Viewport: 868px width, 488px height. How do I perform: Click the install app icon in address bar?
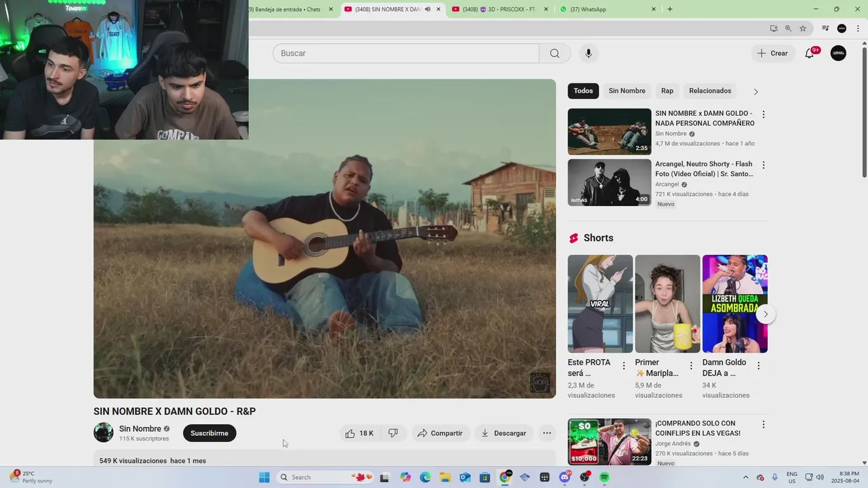(x=774, y=28)
